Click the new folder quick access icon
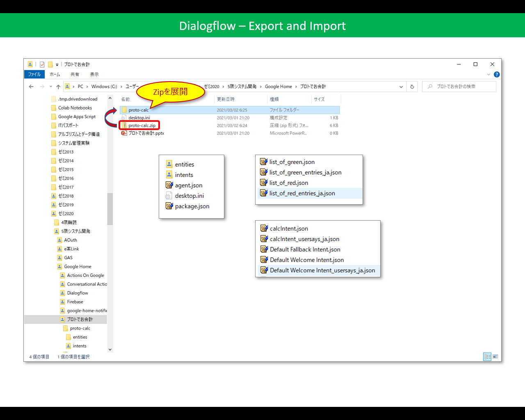The image size is (525, 420). click(x=50, y=64)
